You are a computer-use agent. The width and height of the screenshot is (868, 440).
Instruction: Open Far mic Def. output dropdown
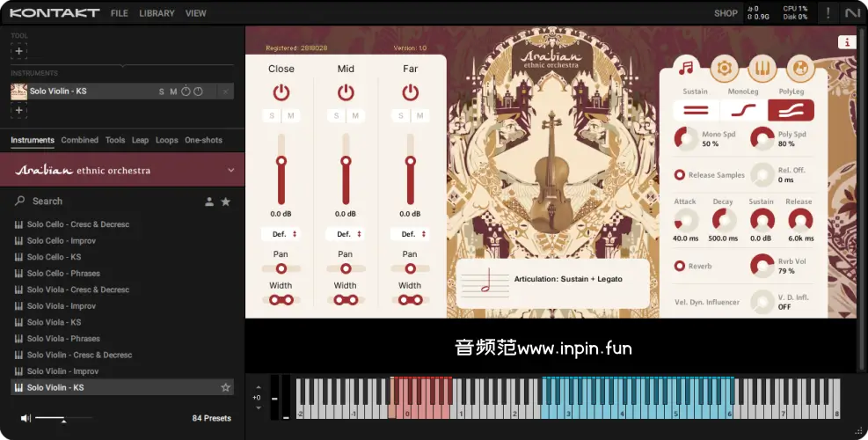coord(410,234)
